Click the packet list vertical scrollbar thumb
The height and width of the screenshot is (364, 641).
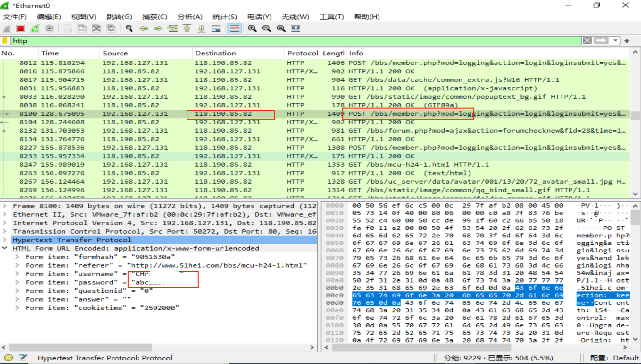pos(635,115)
